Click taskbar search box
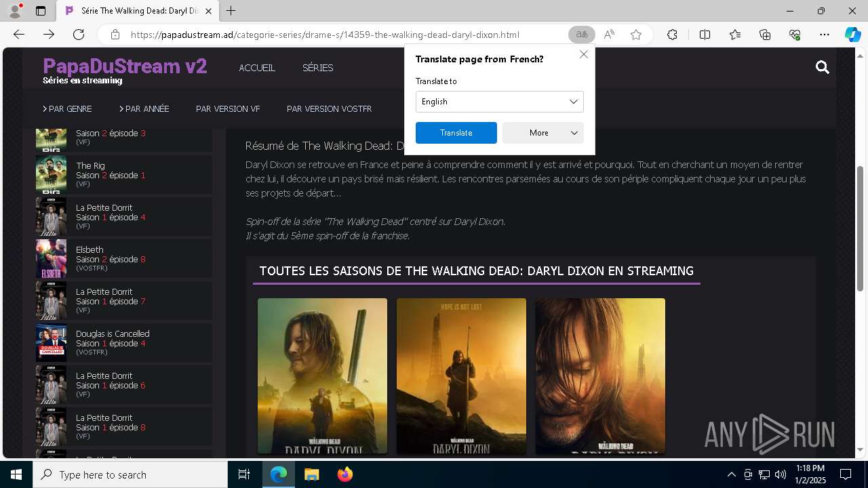This screenshot has height=488, width=868. tap(130, 474)
